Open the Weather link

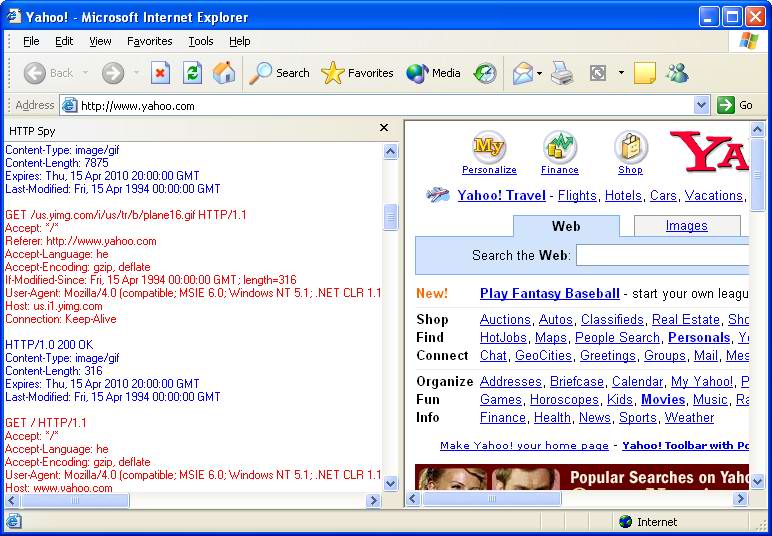click(689, 417)
